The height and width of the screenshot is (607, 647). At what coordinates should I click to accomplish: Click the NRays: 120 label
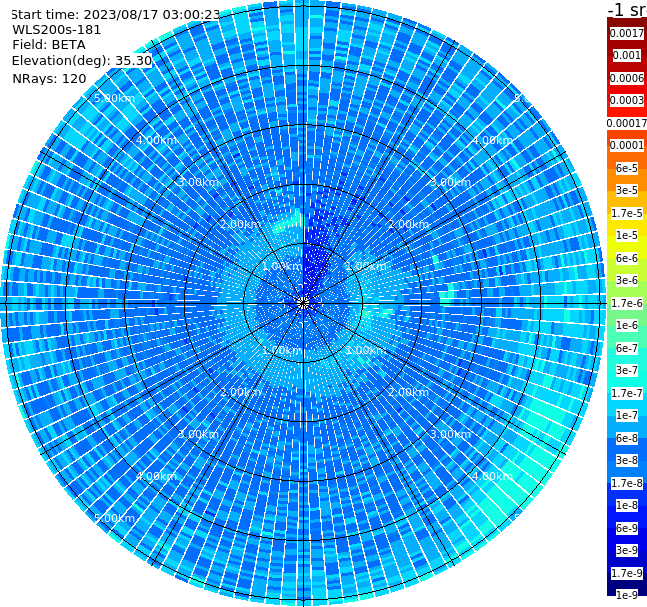pyautogui.click(x=49, y=78)
